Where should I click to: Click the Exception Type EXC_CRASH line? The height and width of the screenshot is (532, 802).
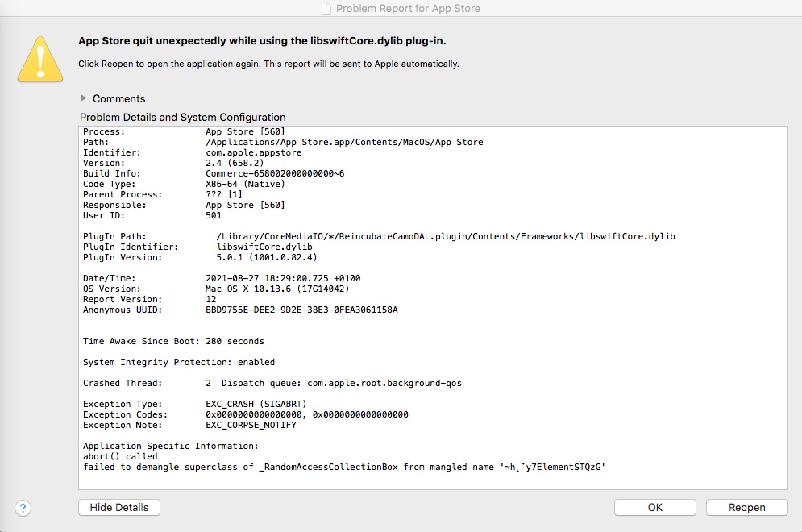click(x=194, y=404)
